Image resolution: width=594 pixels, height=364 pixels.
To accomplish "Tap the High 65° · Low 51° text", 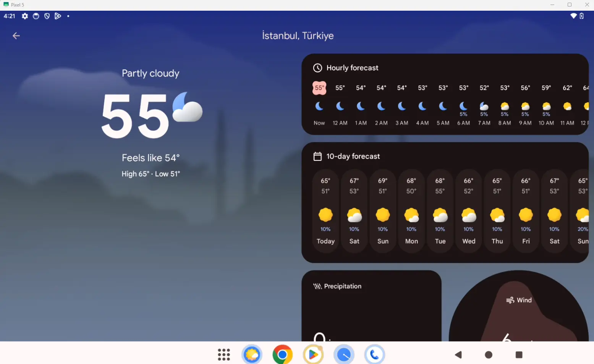I will (x=151, y=174).
